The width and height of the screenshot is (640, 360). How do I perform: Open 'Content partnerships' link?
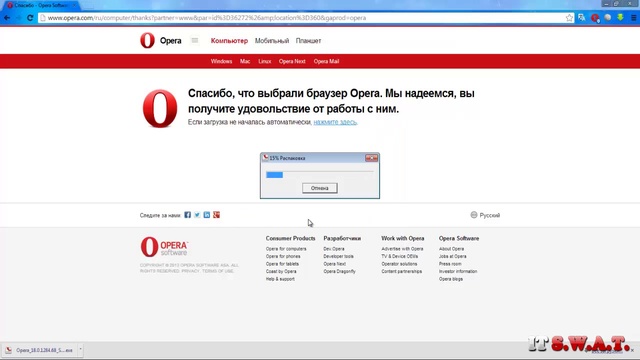click(402, 271)
